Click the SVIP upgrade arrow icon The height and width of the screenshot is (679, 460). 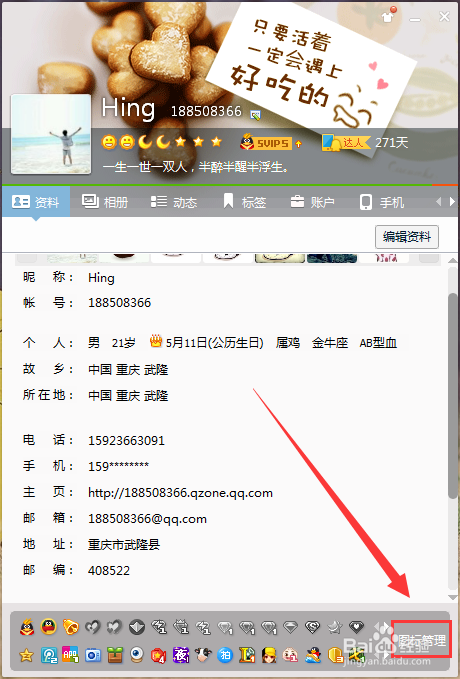point(299,143)
